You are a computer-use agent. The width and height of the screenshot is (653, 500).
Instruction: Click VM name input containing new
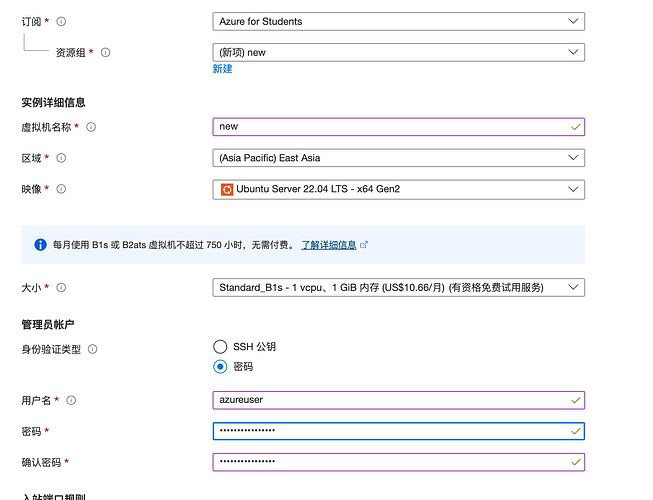click(399, 127)
